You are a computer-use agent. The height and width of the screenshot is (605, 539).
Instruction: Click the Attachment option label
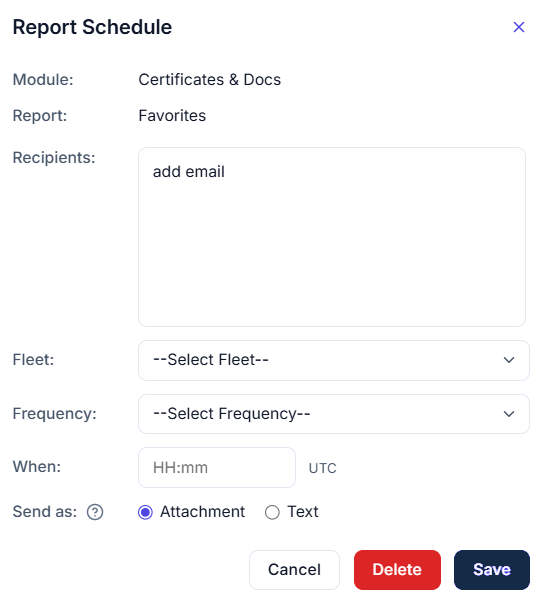click(x=203, y=512)
